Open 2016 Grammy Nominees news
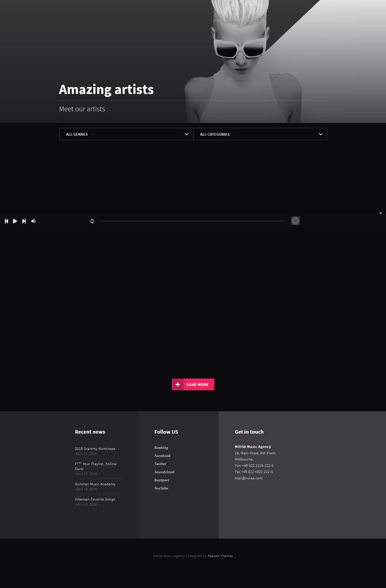386x588 pixels. pyautogui.click(x=95, y=449)
